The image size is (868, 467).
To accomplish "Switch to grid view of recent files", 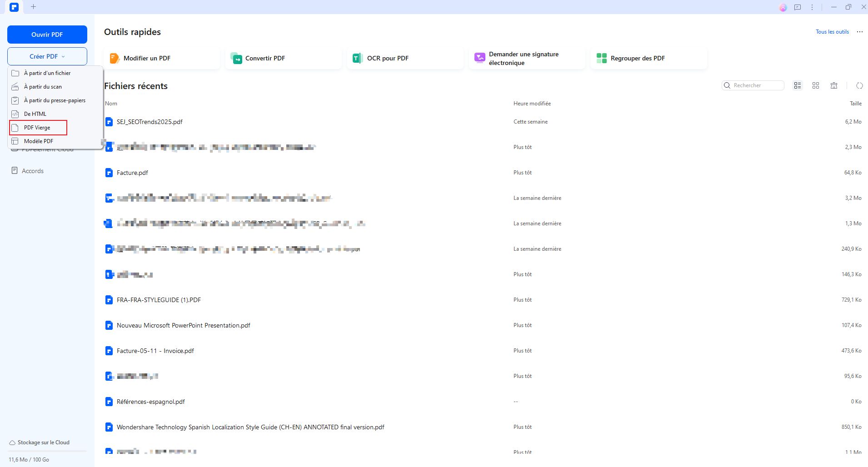I will [x=816, y=85].
